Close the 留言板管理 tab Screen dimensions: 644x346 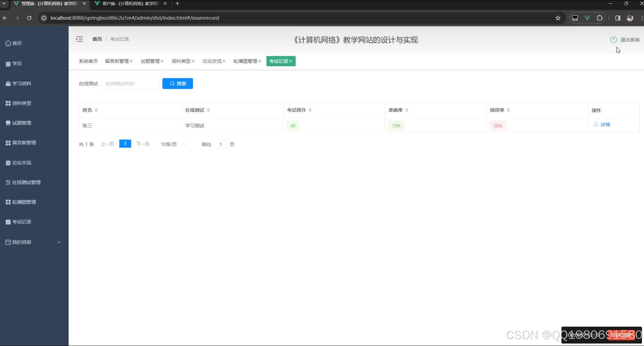pos(131,61)
